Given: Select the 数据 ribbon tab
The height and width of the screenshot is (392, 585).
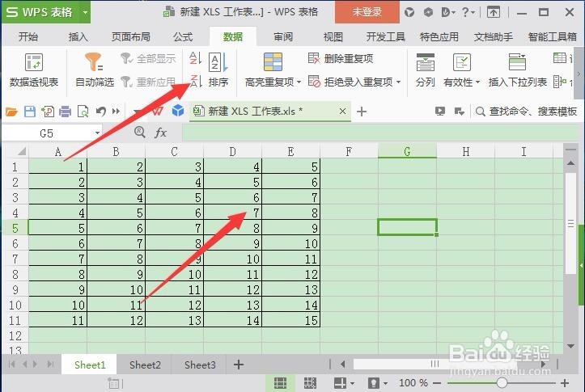Looking at the screenshot, I should (233, 36).
